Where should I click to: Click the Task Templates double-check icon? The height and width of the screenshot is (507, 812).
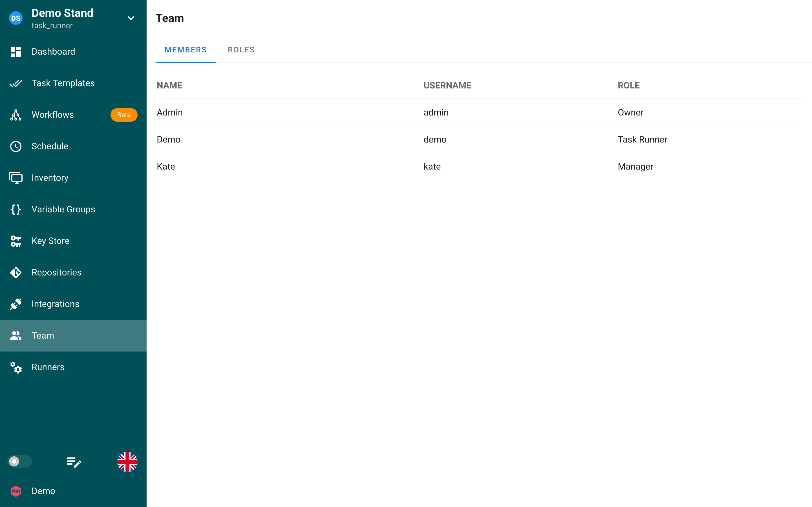click(x=16, y=83)
